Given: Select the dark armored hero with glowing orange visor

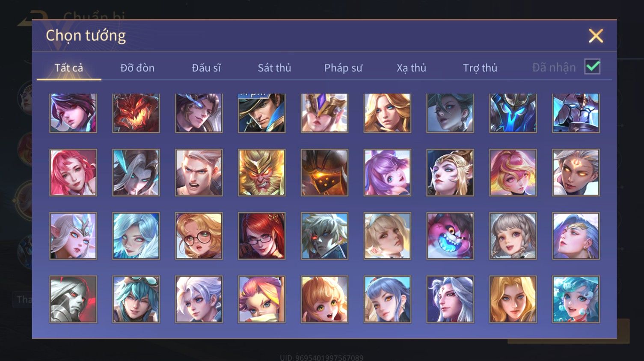Looking at the screenshot, I should tap(324, 172).
